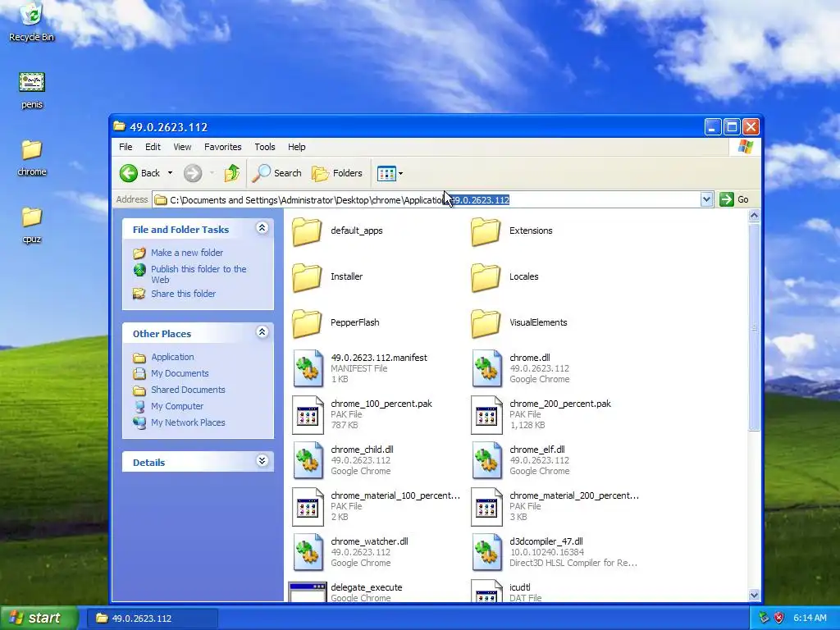Viewport: 840px width, 630px height.
Task: Select the icudtl DAT file icon
Action: click(x=487, y=591)
